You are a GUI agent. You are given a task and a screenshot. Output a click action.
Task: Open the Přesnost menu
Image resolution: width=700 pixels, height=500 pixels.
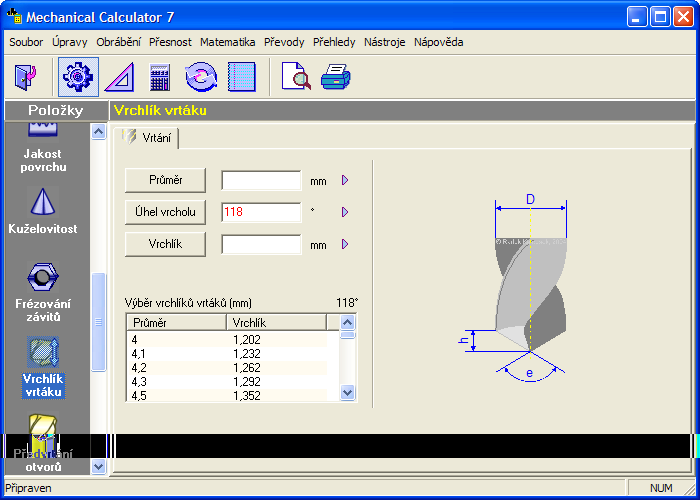[x=170, y=42]
